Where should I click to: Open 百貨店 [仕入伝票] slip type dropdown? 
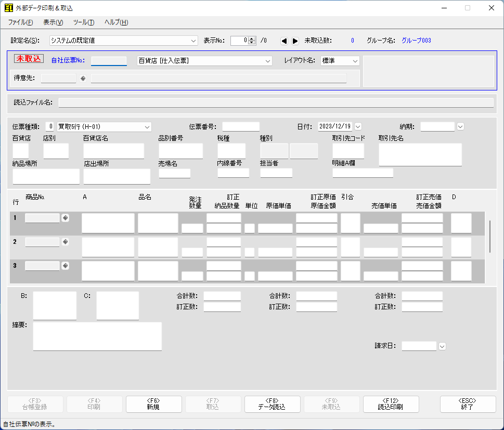268,61
